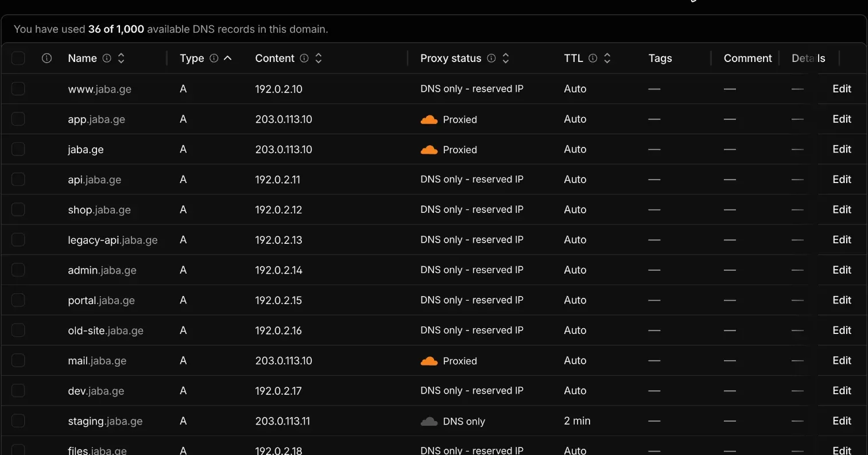
Task: Edit the admin.jaba.ge record
Action: click(842, 270)
